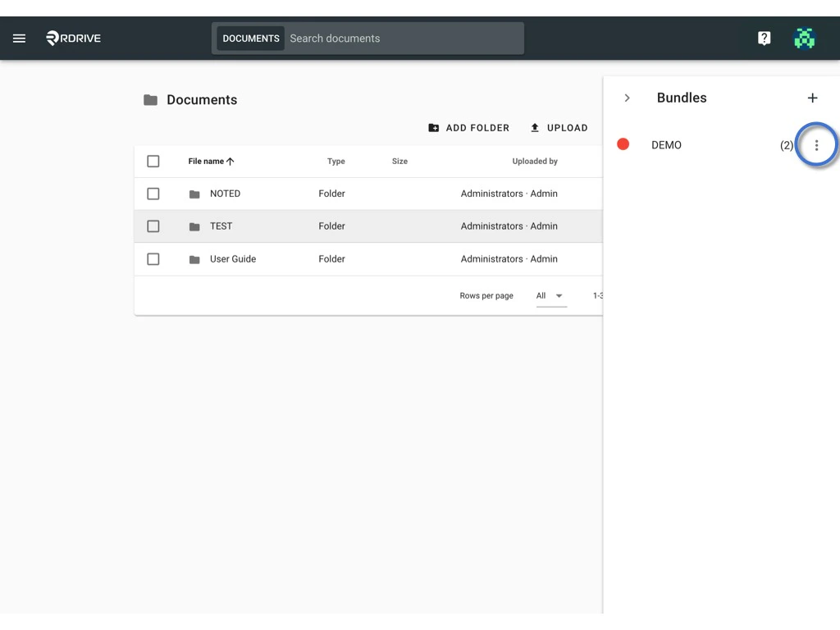The width and height of the screenshot is (840, 630).
Task: Open the TEST folder
Action: [221, 226]
